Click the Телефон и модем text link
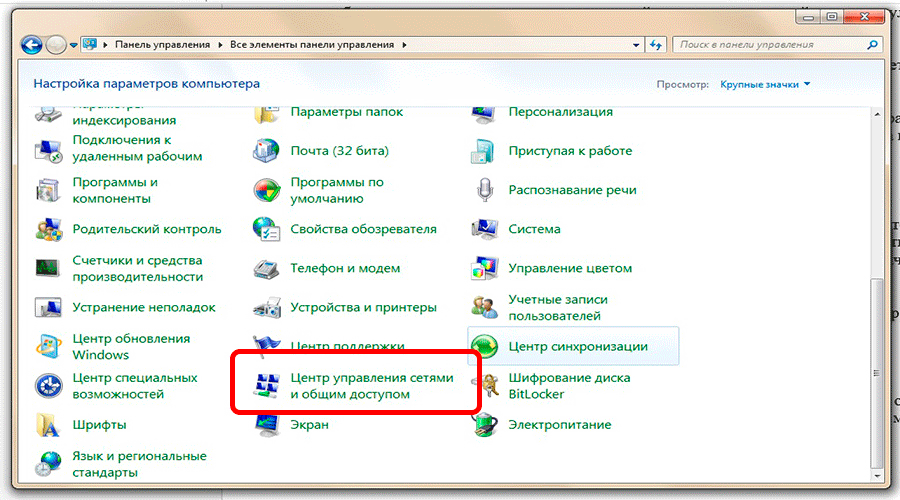Viewport: 900px width, 500px height. (345, 268)
